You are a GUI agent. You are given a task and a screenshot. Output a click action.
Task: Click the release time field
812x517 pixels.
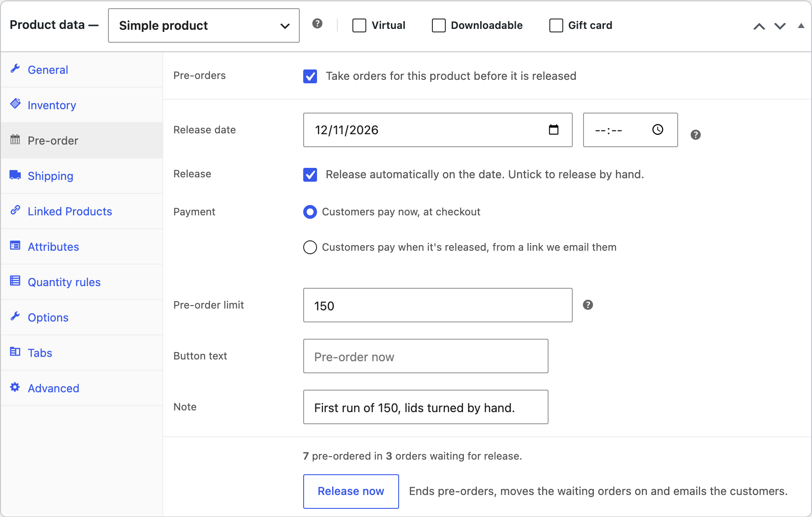tap(631, 130)
